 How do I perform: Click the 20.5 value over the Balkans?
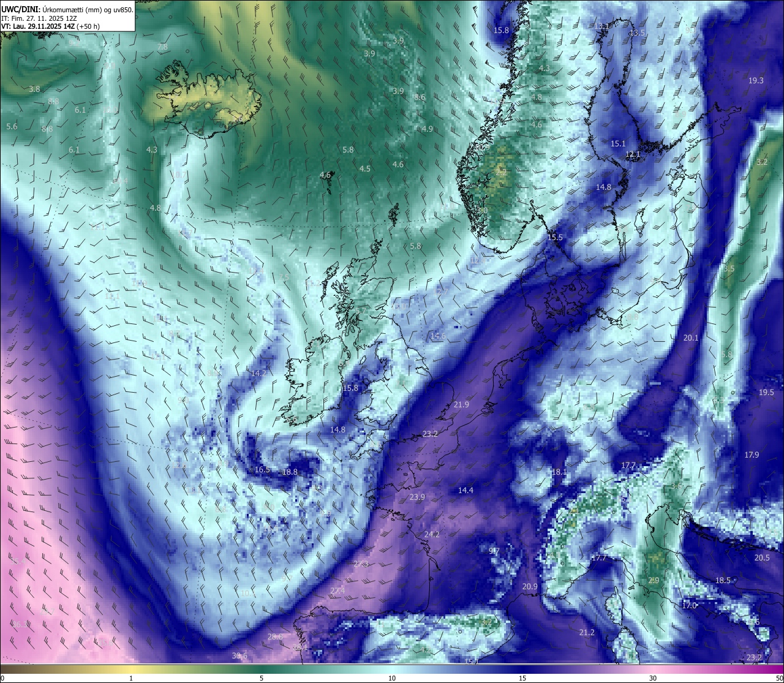pos(762,557)
